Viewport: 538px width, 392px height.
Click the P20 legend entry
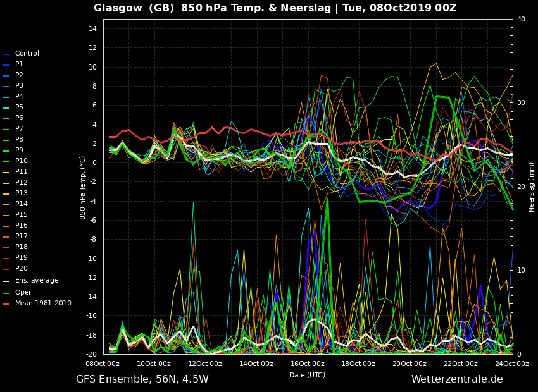click(21, 269)
